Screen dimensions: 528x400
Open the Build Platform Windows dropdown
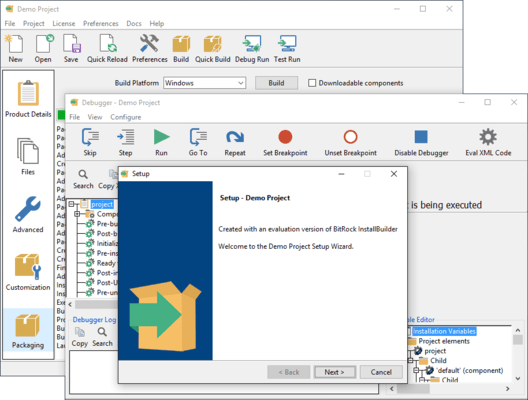(204, 83)
